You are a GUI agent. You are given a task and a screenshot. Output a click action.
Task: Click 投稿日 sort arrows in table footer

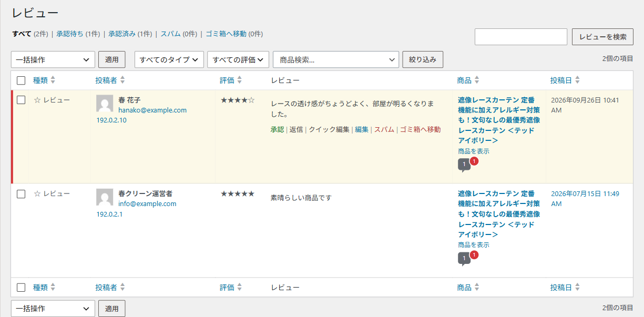577,288
